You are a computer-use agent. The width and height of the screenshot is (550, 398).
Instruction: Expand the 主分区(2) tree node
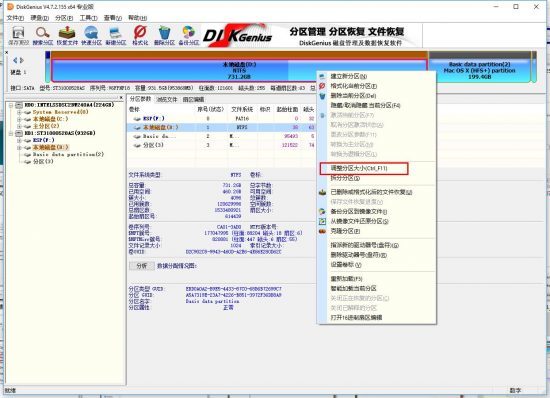click(19, 126)
